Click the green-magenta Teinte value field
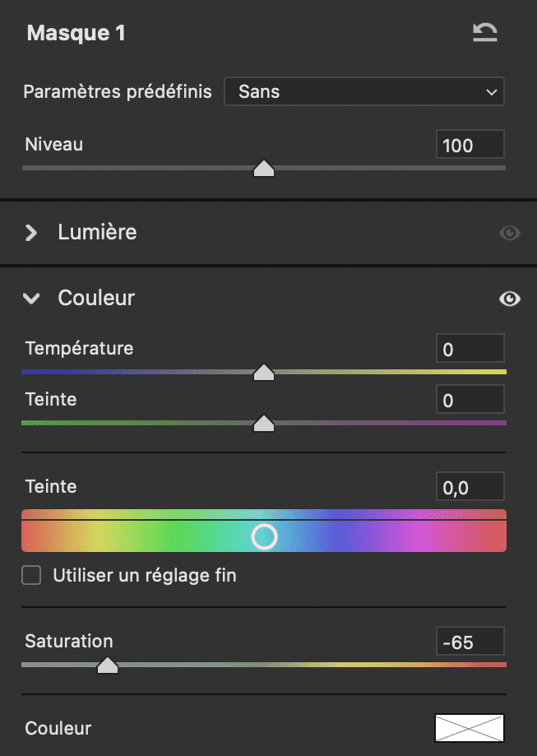537x756 pixels. [x=470, y=401]
